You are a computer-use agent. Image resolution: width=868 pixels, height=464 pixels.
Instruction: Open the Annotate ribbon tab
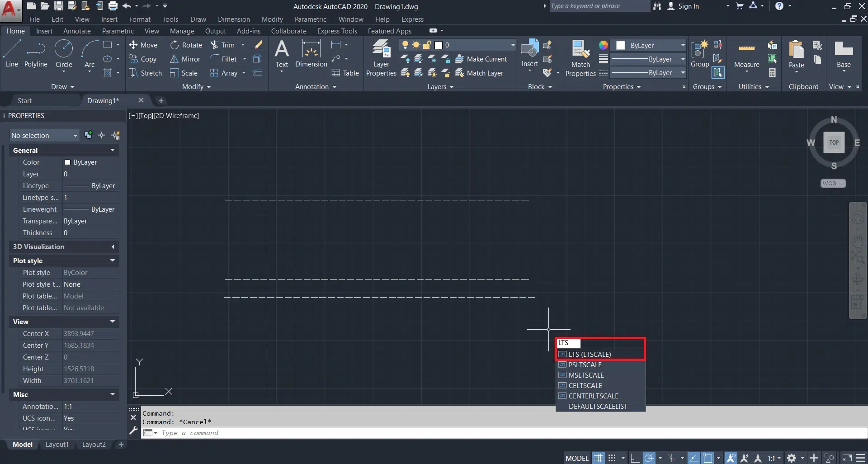[x=77, y=31]
